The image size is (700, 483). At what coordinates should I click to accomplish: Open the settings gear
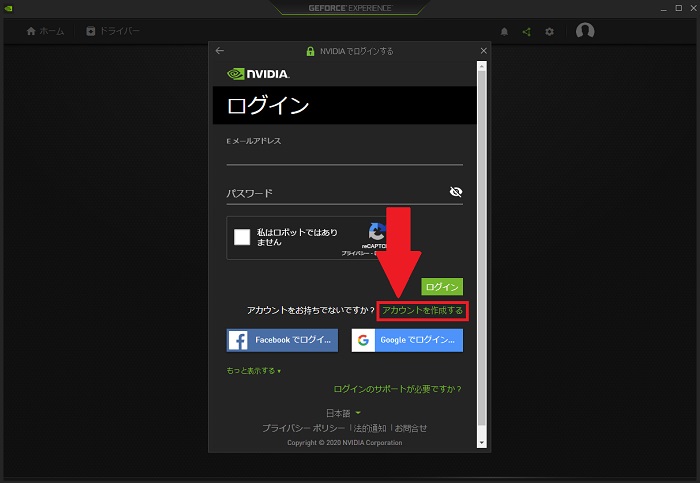click(x=550, y=32)
